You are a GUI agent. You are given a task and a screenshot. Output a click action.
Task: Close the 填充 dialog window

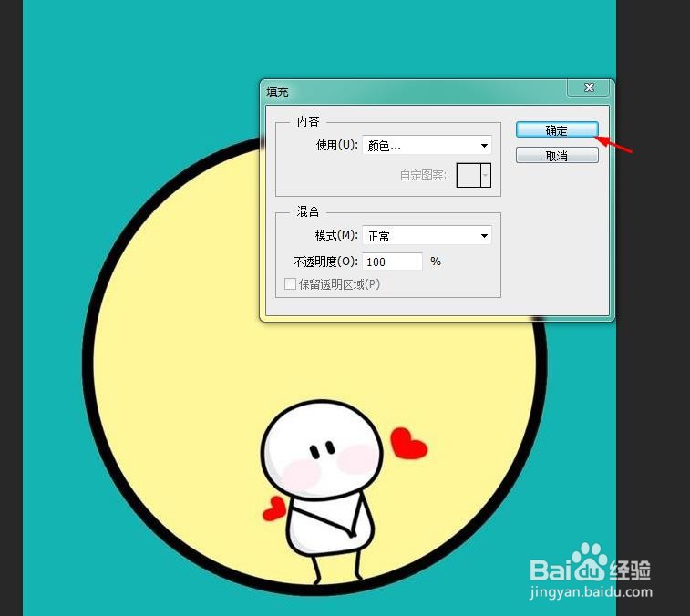pyautogui.click(x=589, y=87)
